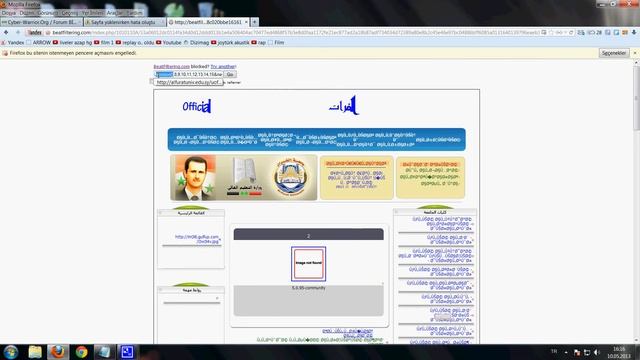Click the Go button beside URL field

click(x=230, y=74)
